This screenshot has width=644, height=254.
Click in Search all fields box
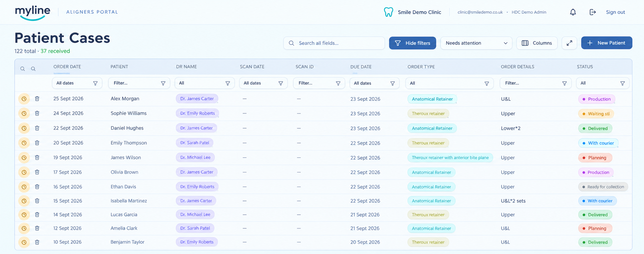pos(334,43)
